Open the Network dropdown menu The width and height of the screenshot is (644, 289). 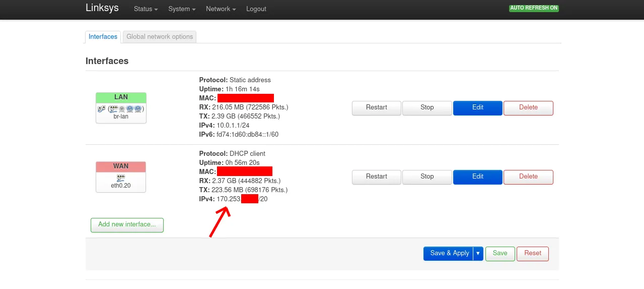(221, 9)
